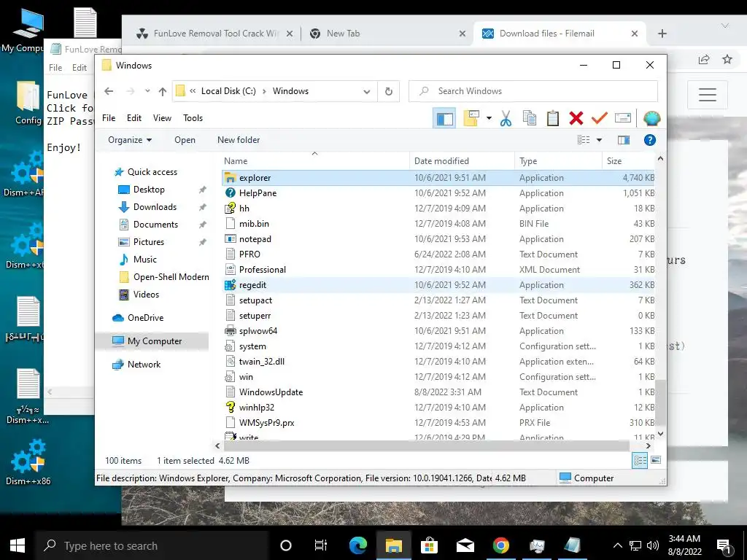Click Chrome share page icon
The height and width of the screenshot is (560, 747).
pyautogui.click(x=704, y=59)
